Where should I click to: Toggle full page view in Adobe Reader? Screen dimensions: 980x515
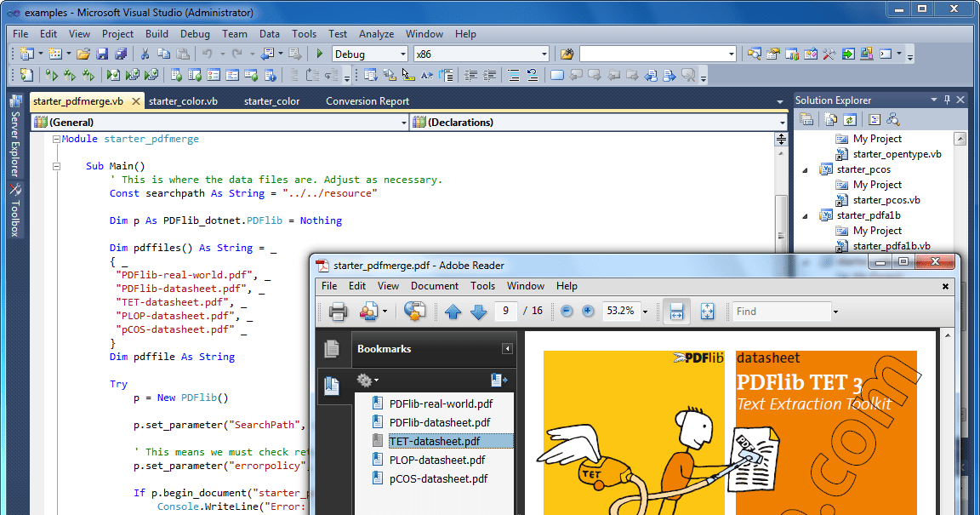[x=707, y=311]
